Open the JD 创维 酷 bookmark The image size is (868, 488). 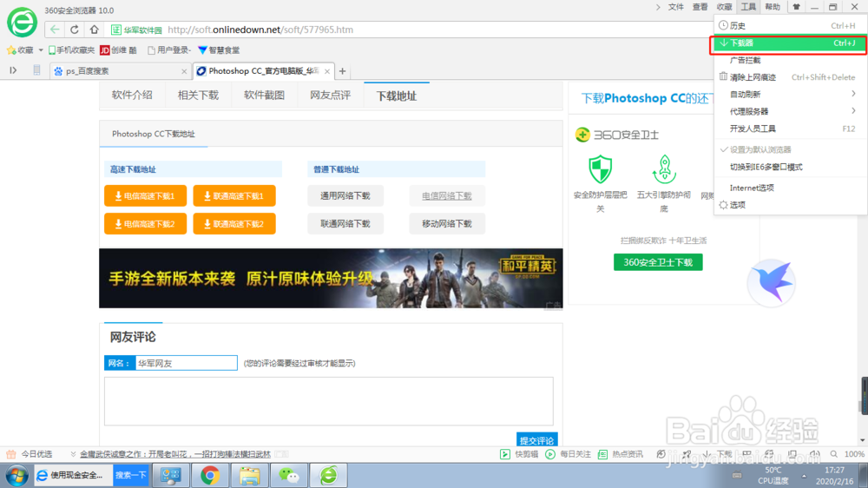[118, 49]
